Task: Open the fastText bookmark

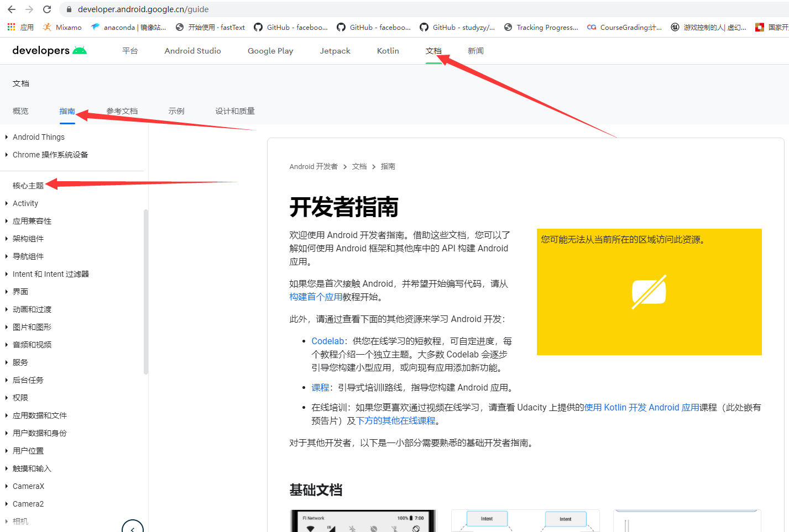Action: click(210, 27)
